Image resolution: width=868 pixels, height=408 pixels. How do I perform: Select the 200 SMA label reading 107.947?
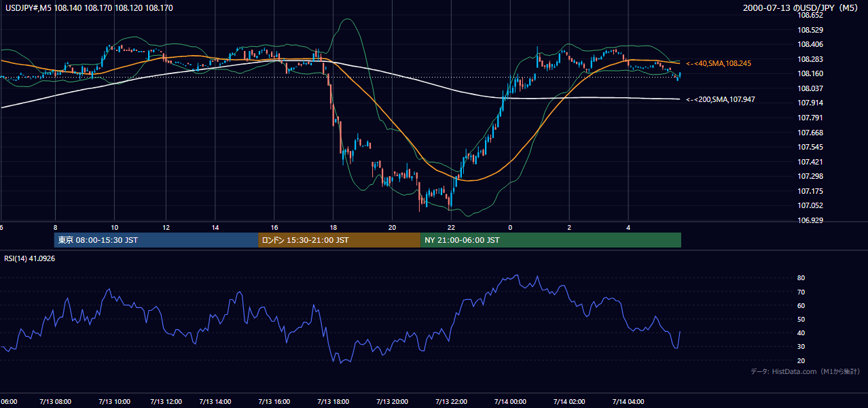(x=721, y=99)
